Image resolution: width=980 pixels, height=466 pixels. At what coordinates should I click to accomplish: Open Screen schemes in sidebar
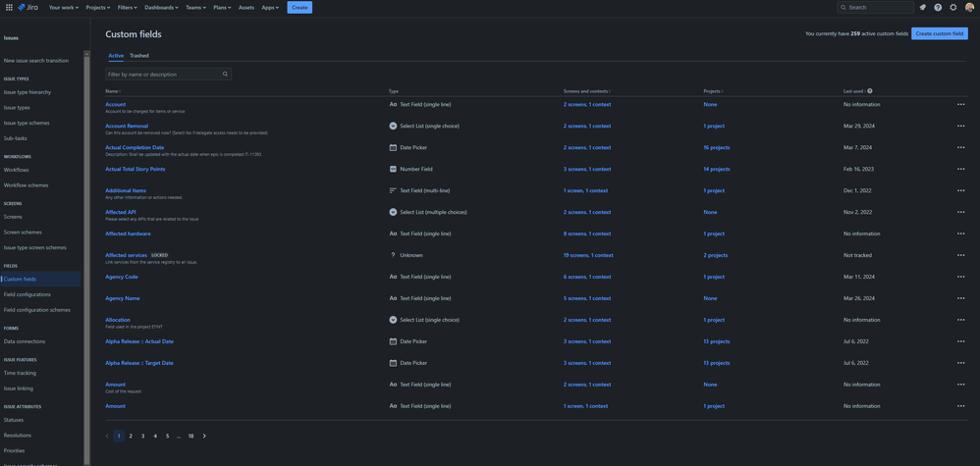(24, 233)
